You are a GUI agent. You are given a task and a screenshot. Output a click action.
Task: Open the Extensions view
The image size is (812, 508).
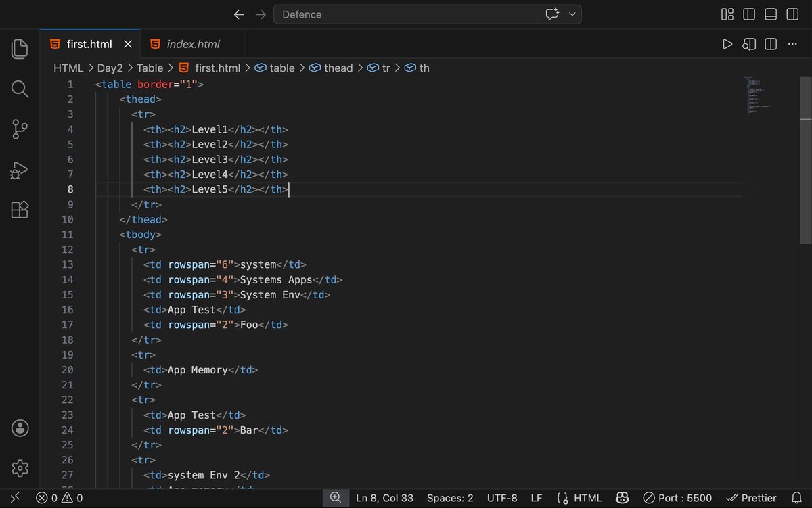point(20,210)
